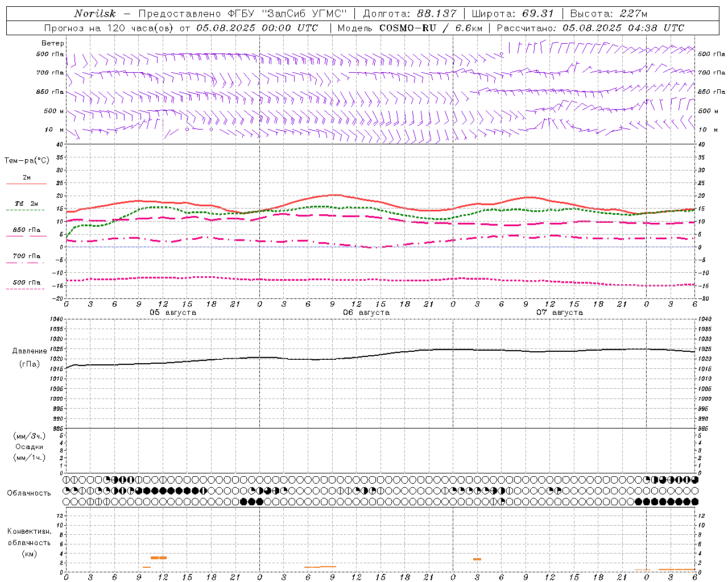Image resolution: width=728 pixels, height=582 pixels.
Task: Click the Высота: 227м value
Action: click(x=609, y=14)
